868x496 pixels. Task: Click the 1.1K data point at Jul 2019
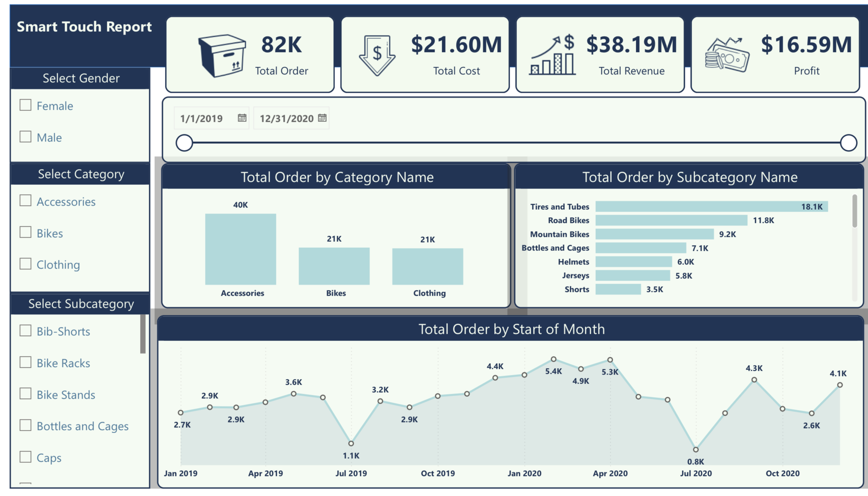351,443
